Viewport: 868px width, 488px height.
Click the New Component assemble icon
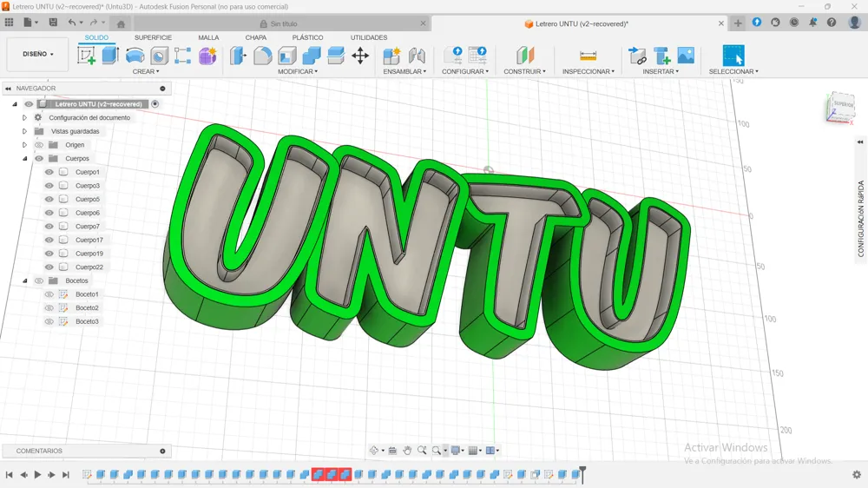tap(392, 56)
